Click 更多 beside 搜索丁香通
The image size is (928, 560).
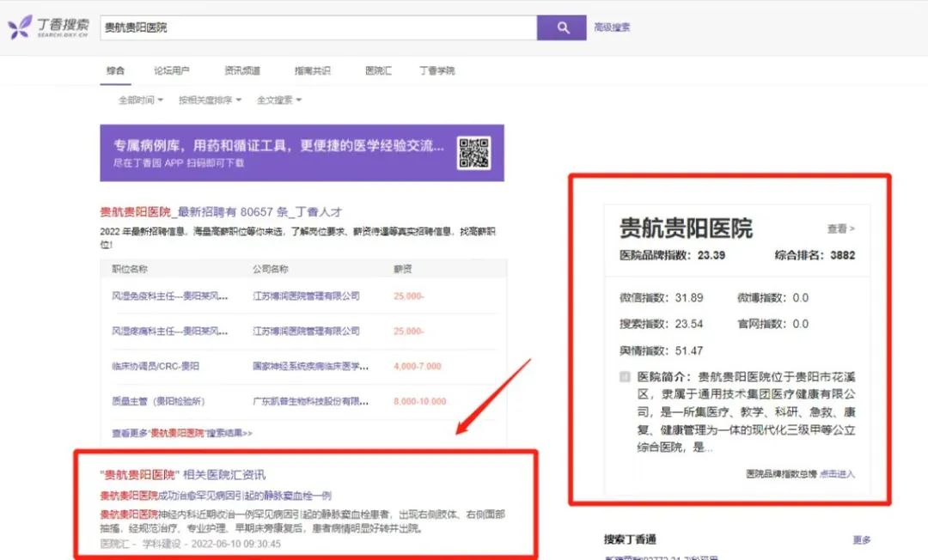click(862, 540)
